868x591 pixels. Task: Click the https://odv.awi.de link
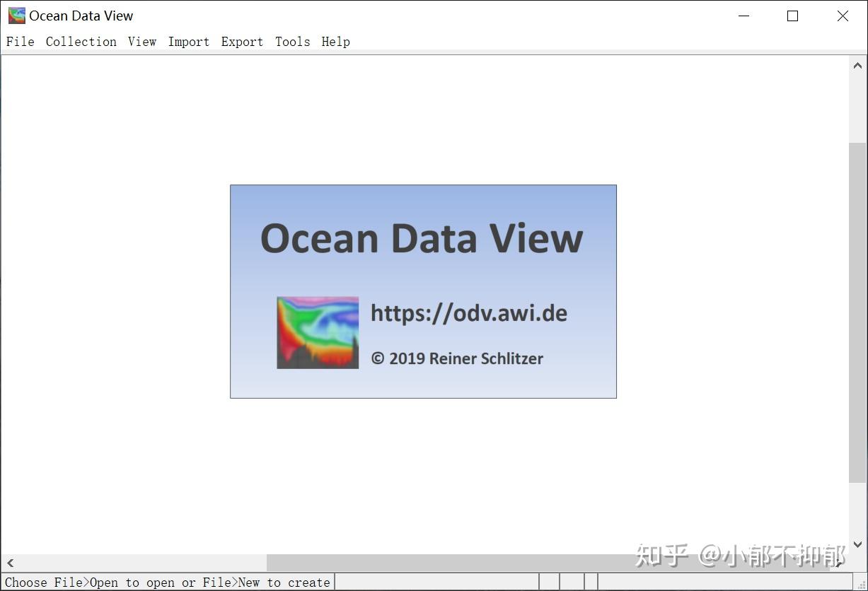(x=469, y=313)
